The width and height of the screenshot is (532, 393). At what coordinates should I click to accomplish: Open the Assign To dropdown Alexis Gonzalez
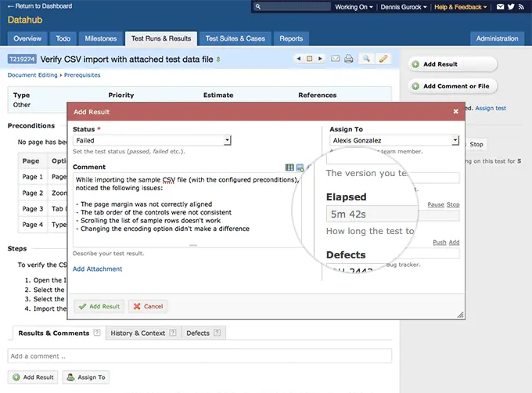(394, 140)
